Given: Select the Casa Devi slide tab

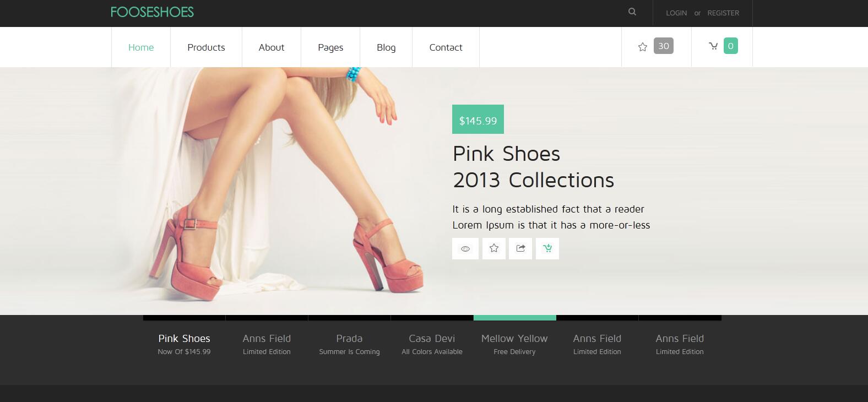Looking at the screenshot, I should (x=432, y=344).
